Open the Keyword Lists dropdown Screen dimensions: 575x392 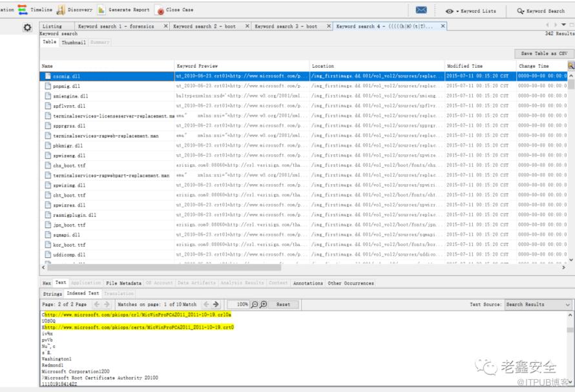coord(472,11)
